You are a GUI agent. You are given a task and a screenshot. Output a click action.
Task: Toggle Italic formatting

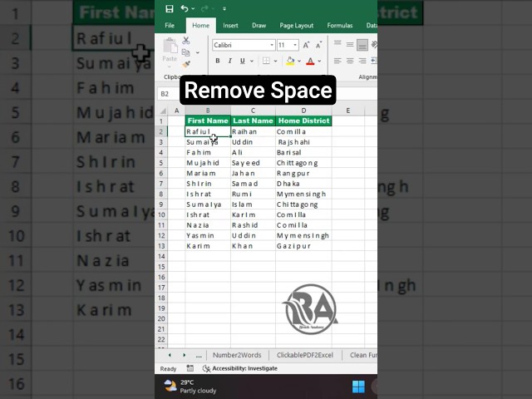(x=230, y=61)
